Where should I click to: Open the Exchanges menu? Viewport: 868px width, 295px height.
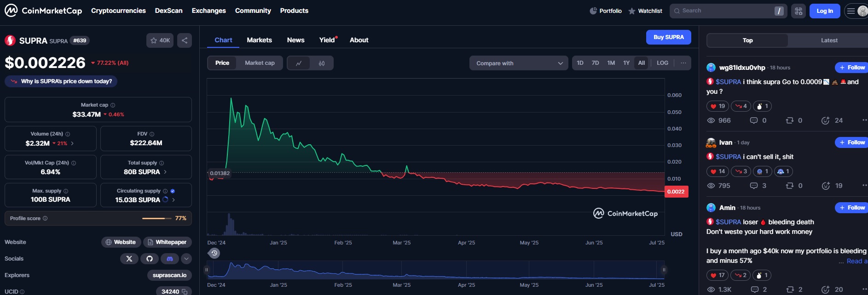coord(209,11)
